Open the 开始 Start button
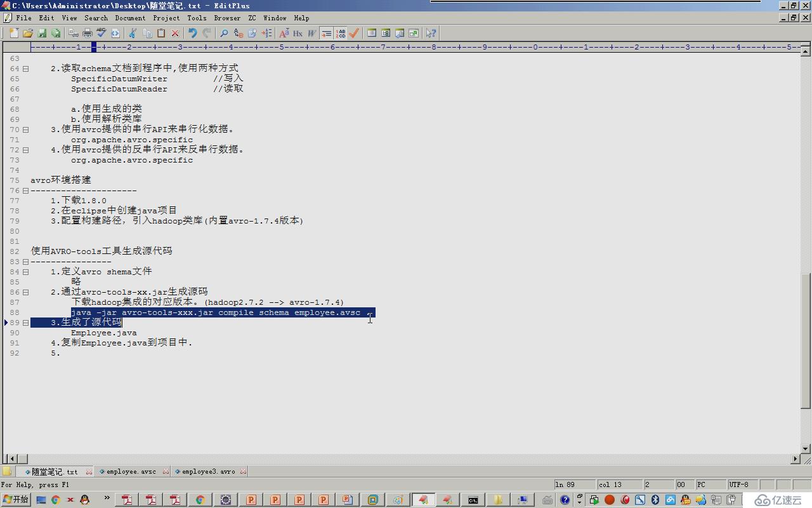The width and height of the screenshot is (812, 508). 15,500
